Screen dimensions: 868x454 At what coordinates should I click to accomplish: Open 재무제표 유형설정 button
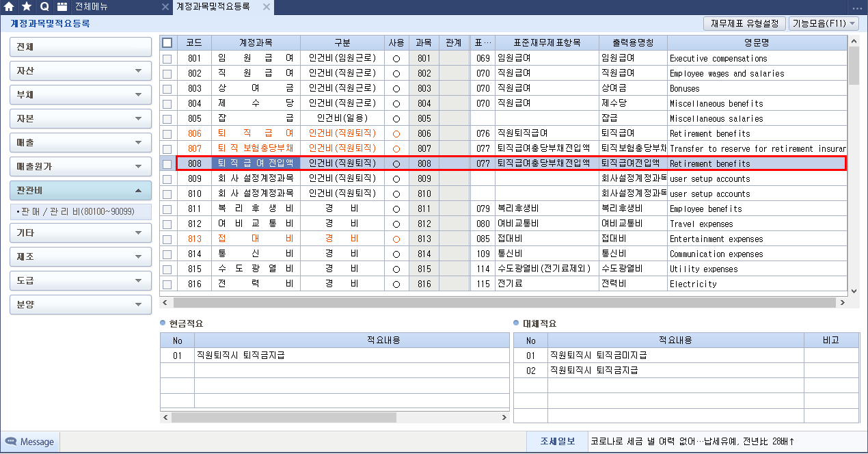tap(744, 23)
